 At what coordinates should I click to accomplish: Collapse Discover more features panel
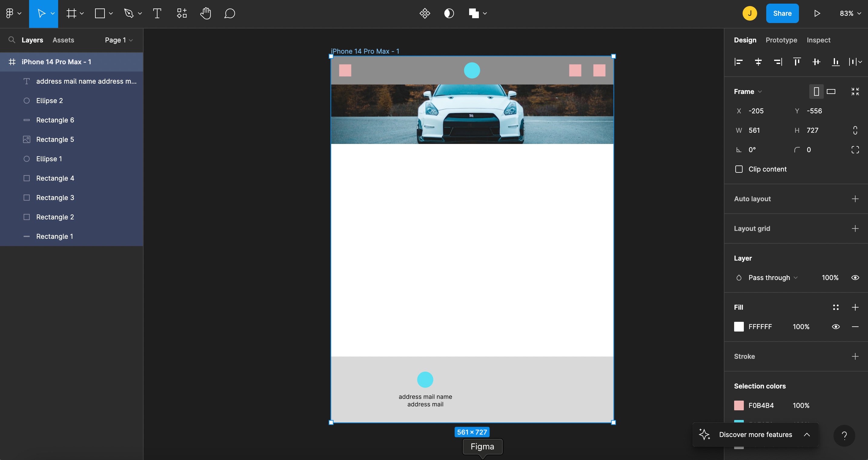807,434
